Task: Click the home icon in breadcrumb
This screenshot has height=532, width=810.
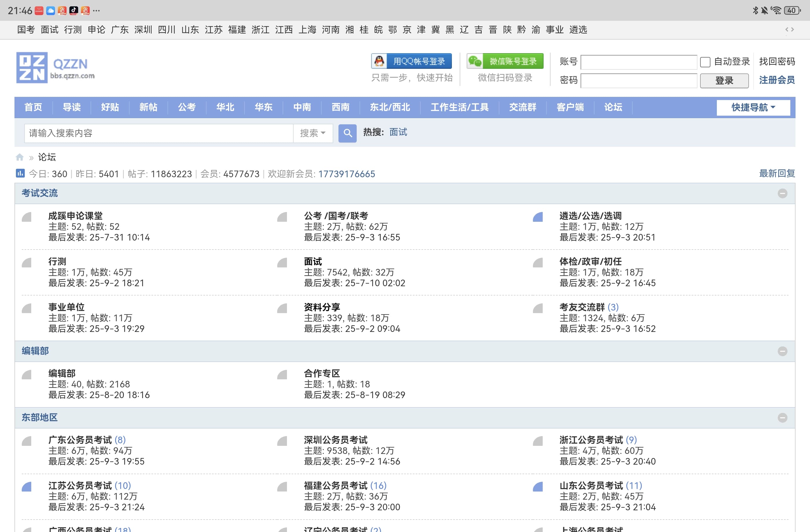Action: [20, 157]
